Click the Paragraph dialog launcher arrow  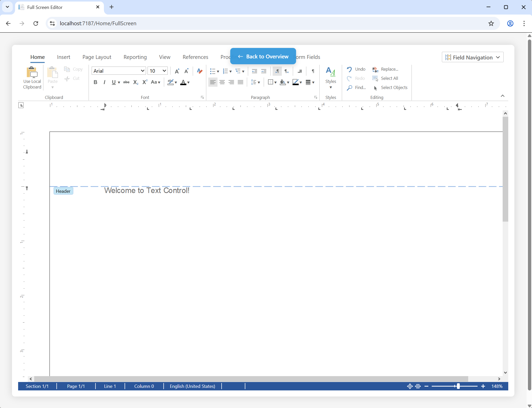click(316, 97)
